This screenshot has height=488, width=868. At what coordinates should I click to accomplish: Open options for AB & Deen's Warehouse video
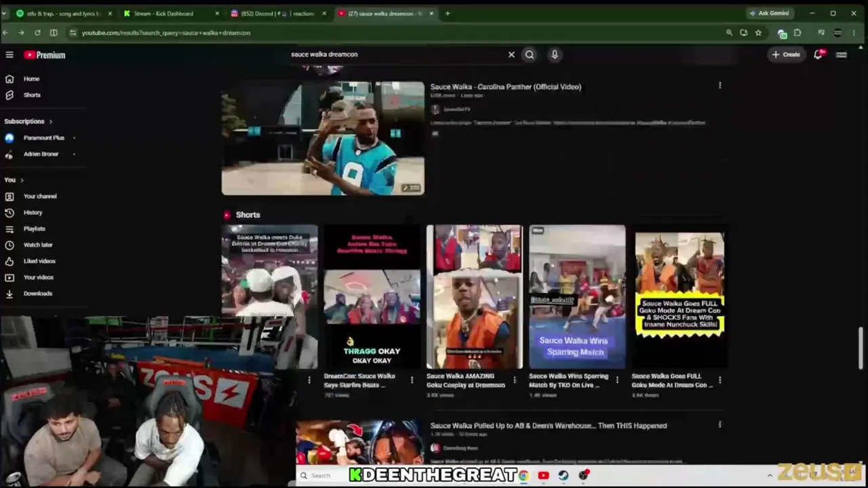click(x=719, y=425)
